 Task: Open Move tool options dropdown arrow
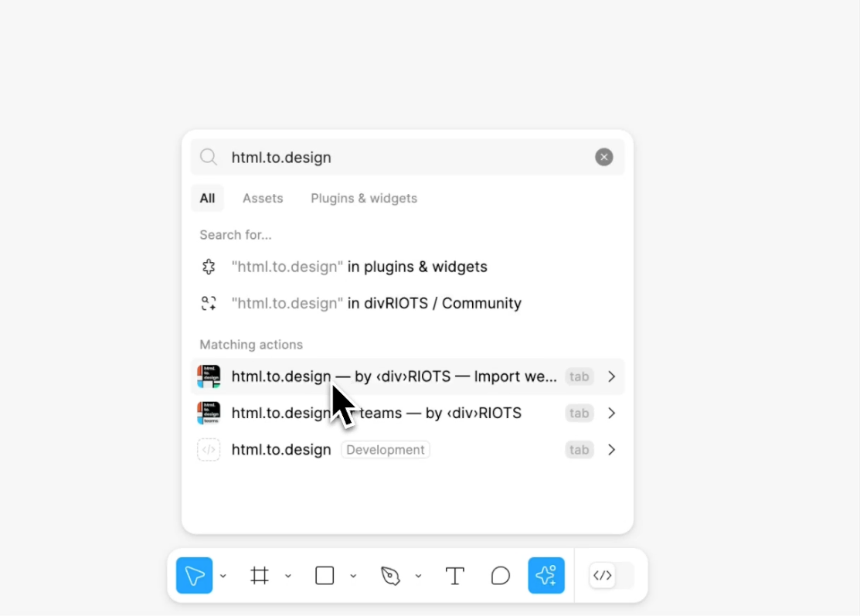click(223, 576)
